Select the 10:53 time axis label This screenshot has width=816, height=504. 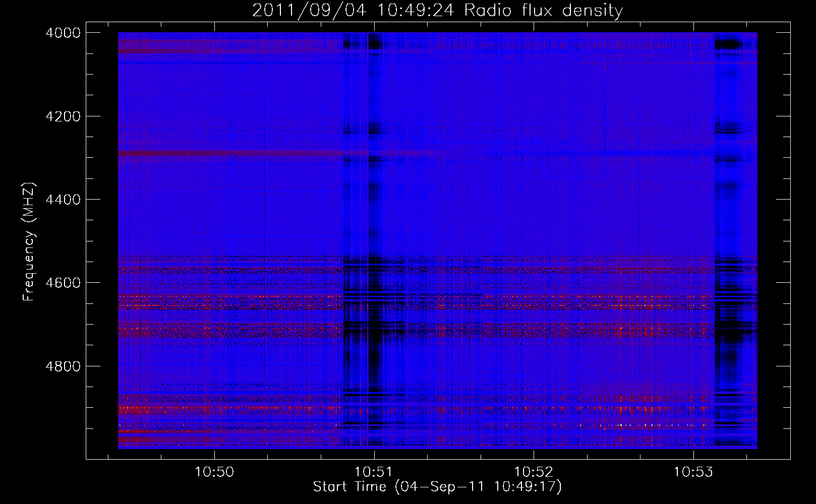coord(693,472)
